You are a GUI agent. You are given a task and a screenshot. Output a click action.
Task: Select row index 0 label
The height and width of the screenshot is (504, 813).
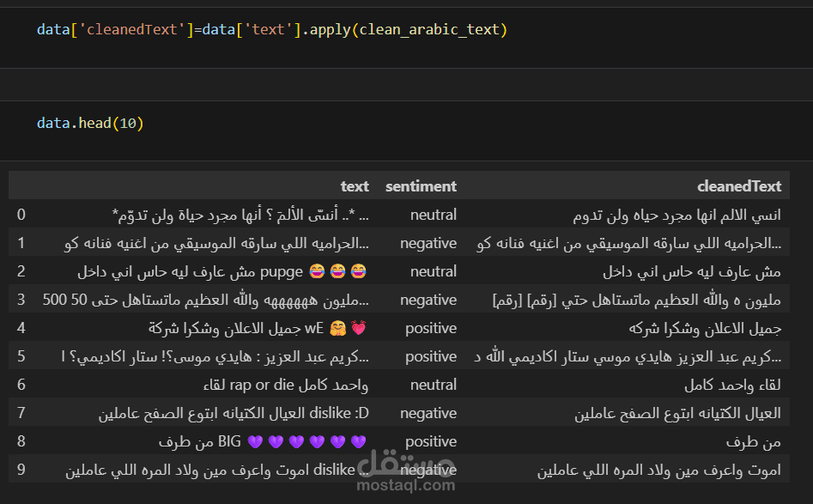point(21,215)
